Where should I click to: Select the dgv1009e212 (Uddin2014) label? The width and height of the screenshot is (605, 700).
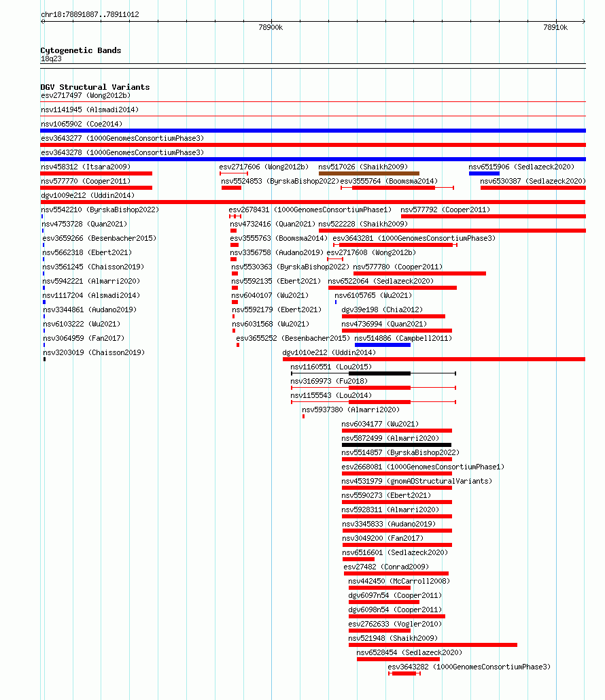[x=88, y=195]
